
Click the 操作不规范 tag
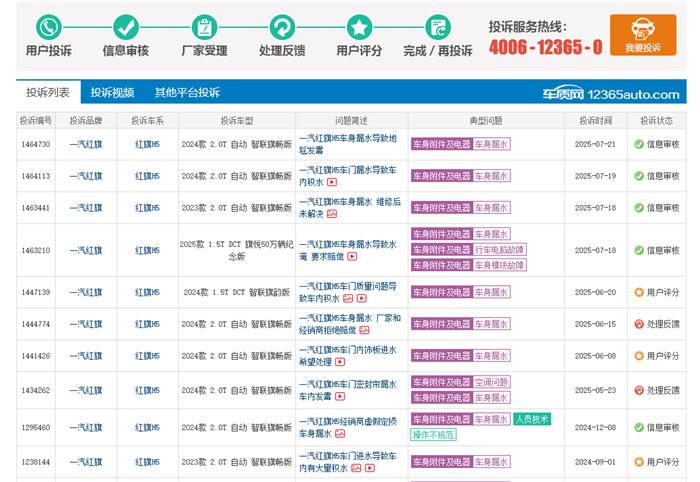433,435
